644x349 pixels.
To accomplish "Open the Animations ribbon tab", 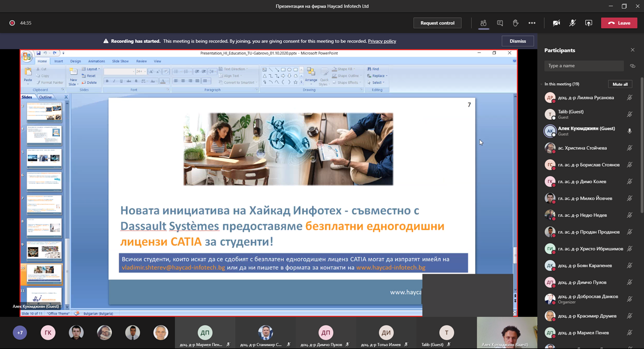I will click(x=97, y=61).
